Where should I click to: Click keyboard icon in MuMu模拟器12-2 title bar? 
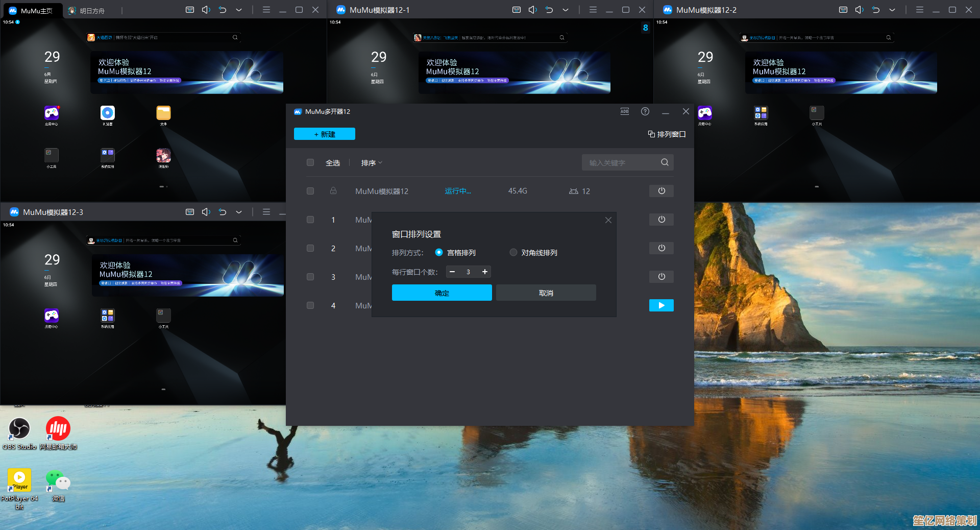coord(843,10)
